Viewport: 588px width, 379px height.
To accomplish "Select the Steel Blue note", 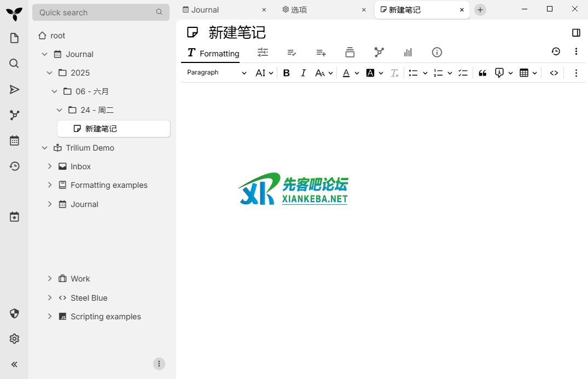I will (x=89, y=298).
